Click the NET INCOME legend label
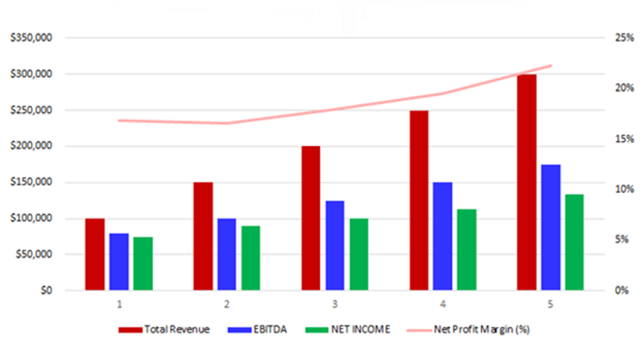Image resolution: width=644 pixels, height=350 pixels. tap(361, 329)
